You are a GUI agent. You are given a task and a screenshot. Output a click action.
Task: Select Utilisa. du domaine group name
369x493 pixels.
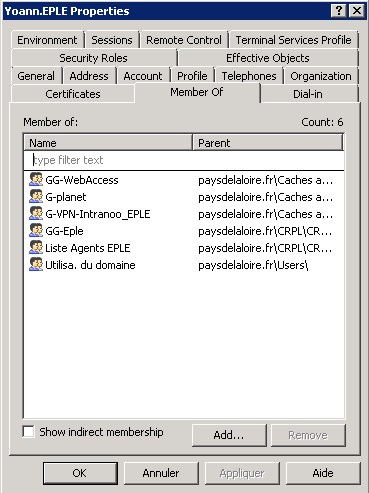click(90, 265)
